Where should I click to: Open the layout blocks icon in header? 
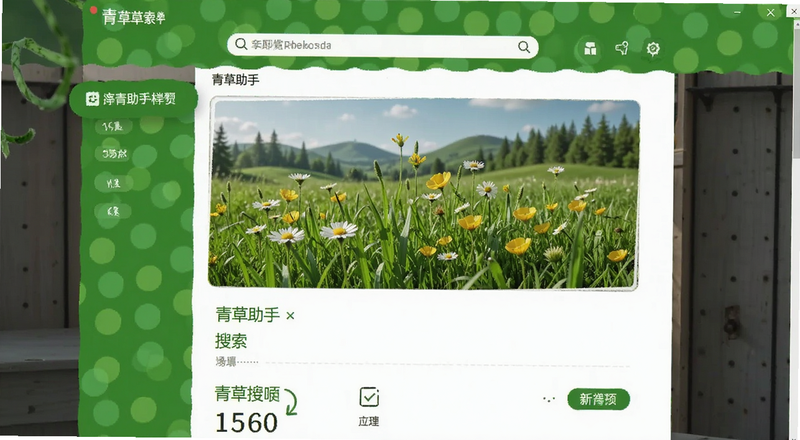coord(590,49)
